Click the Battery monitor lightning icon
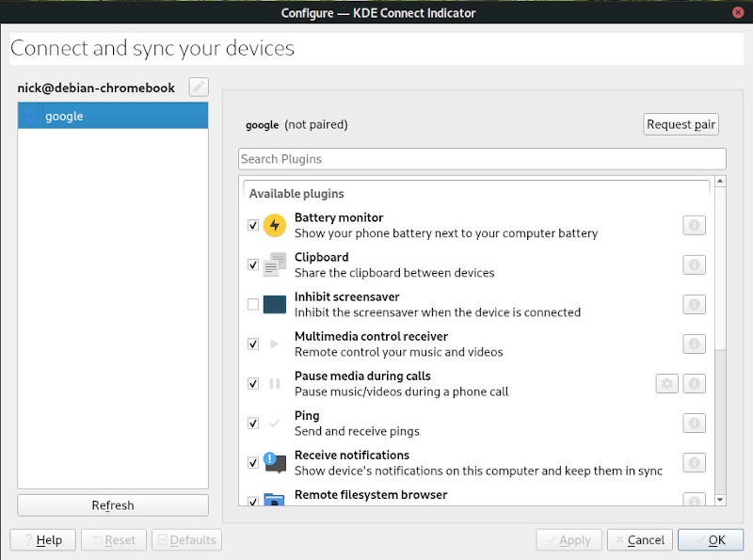753x560 pixels. tap(274, 224)
